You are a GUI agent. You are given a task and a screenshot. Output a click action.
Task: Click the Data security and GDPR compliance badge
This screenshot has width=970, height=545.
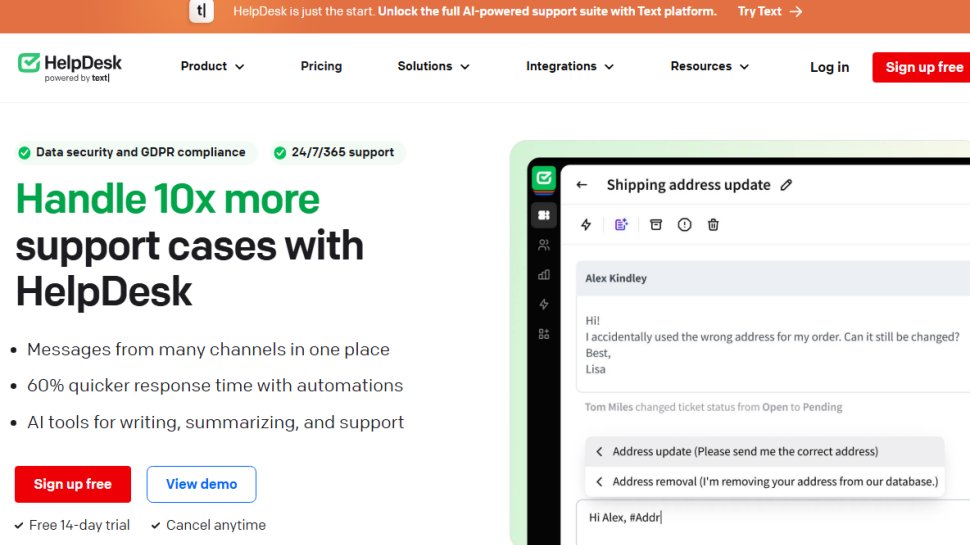135,152
